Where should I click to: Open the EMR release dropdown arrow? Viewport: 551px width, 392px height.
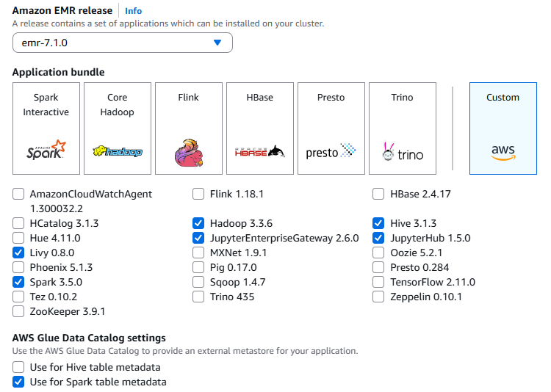[217, 43]
